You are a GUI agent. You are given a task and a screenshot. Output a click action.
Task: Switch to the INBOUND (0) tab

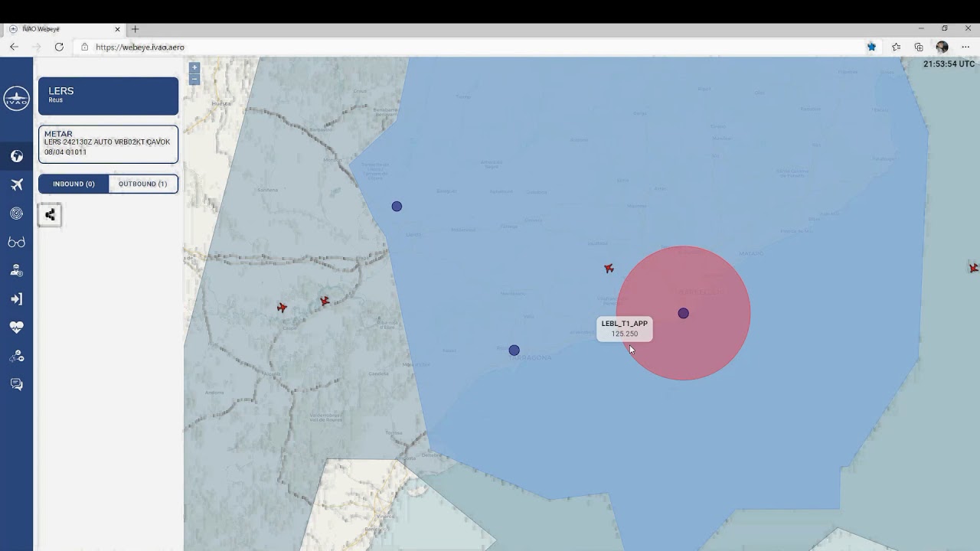tap(73, 184)
